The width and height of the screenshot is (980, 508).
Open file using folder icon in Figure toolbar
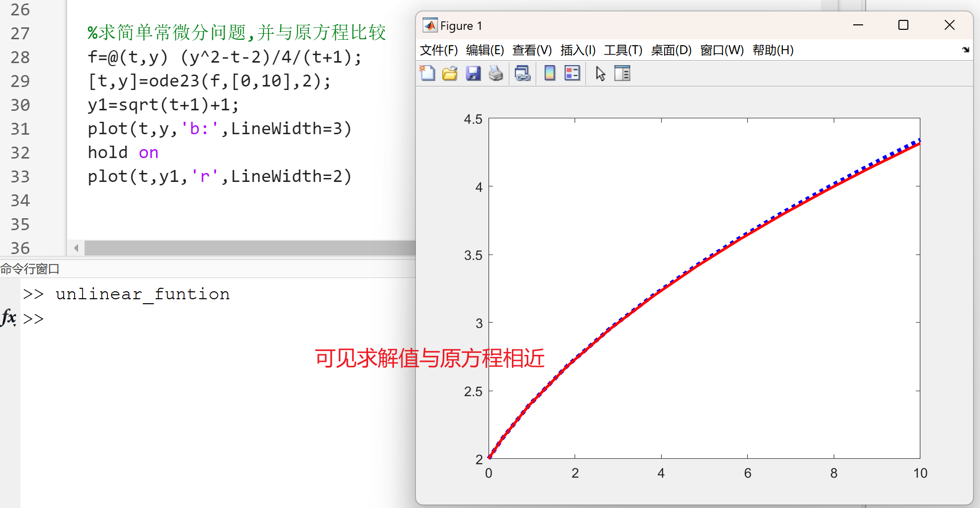pyautogui.click(x=450, y=74)
